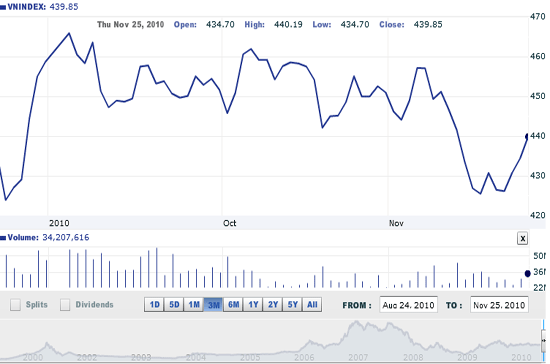Enable the Splits checkbox

(x=15, y=305)
